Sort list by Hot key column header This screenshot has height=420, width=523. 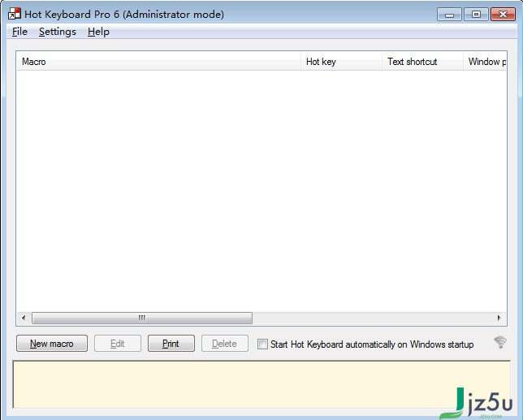point(341,62)
